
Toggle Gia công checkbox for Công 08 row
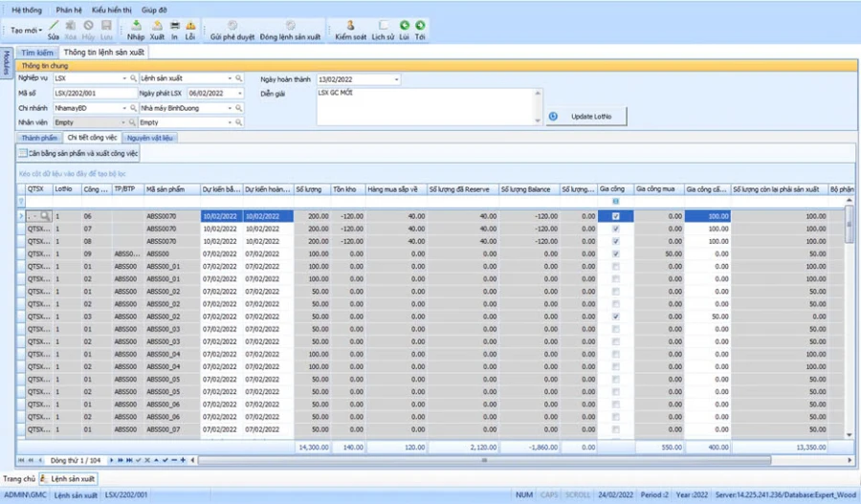(615, 242)
